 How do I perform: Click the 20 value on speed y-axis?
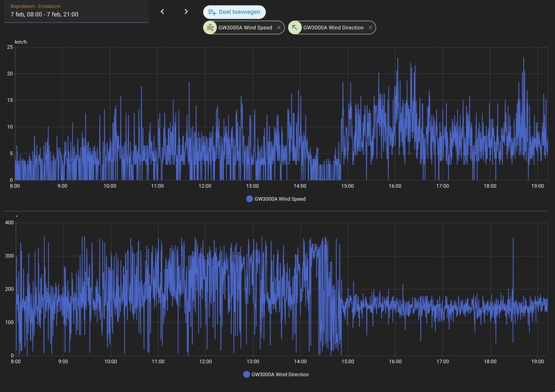[10, 74]
